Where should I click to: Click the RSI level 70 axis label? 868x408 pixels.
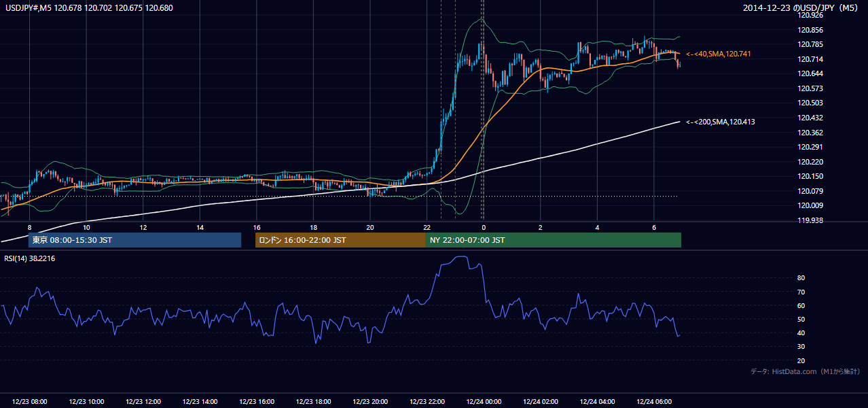[x=801, y=292]
